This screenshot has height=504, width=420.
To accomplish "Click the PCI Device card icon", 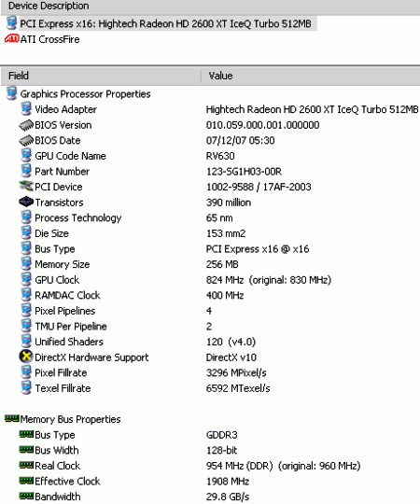I will [26, 186].
